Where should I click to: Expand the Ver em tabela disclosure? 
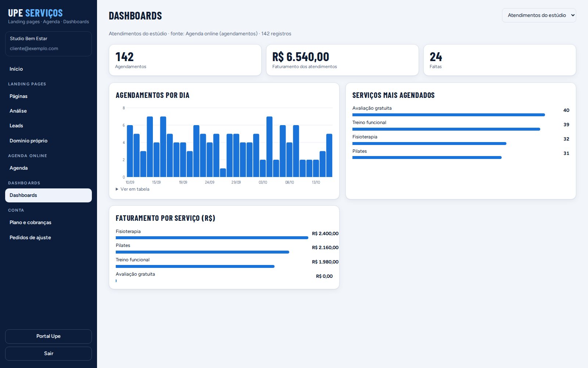[133, 189]
